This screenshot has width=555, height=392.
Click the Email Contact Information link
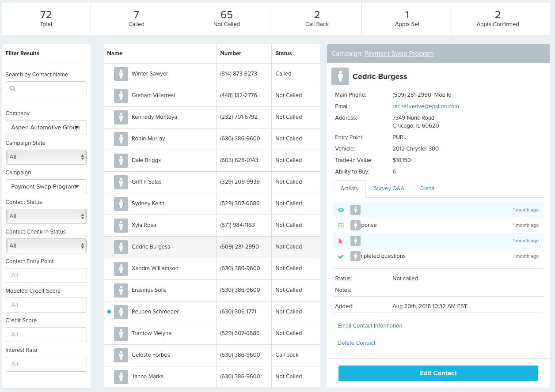coord(370,326)
